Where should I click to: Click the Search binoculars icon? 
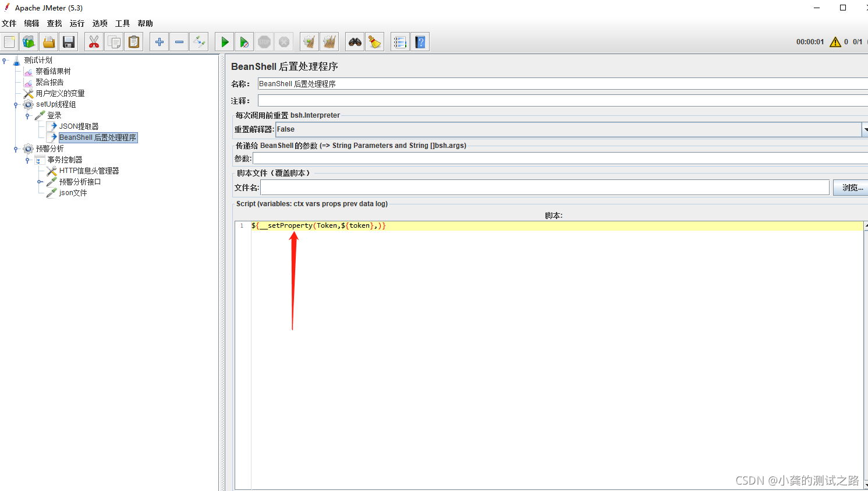click(x=355, y=42)
